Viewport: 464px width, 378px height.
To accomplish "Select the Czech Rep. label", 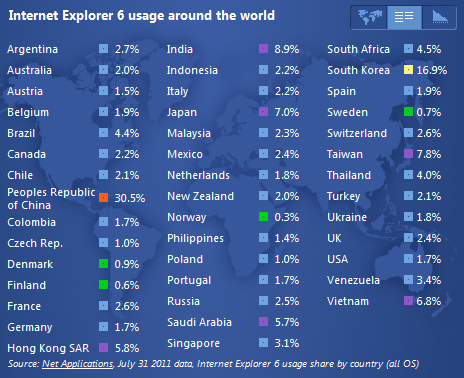I will pos(35,243).
